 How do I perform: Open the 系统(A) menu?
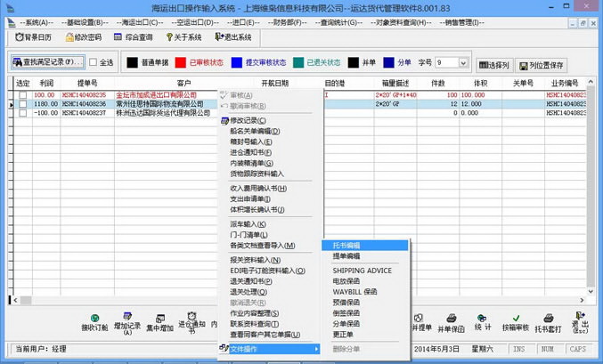[37, 22]
